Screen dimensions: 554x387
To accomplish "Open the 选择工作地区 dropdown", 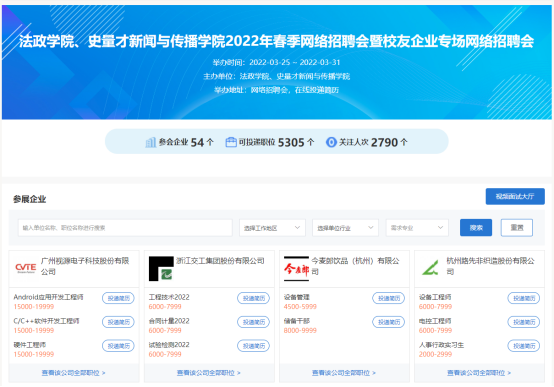I will click(x=272, y=228).
